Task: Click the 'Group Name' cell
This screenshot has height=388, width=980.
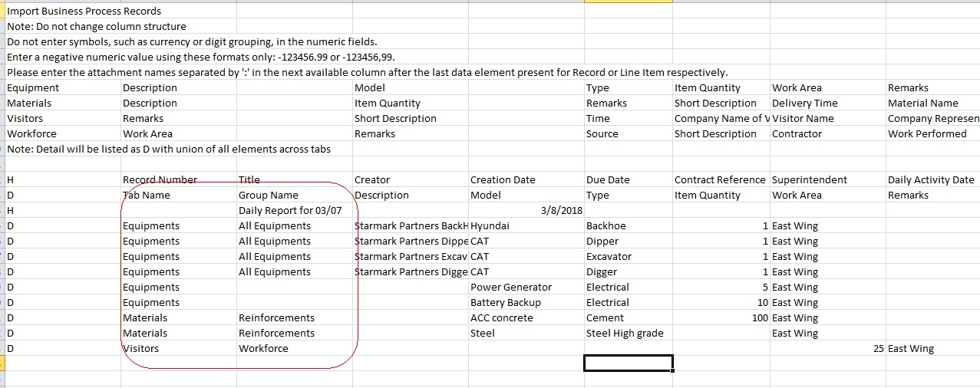Action: 295,195
